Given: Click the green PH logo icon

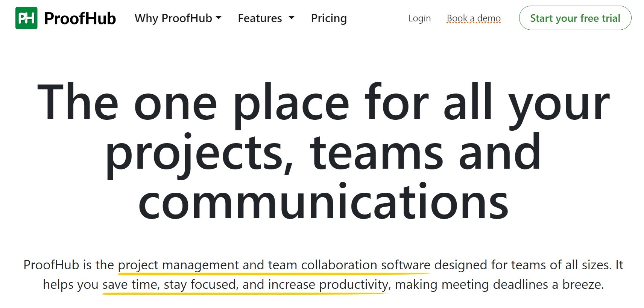Looking at the screenshot, I should point(26,18).
